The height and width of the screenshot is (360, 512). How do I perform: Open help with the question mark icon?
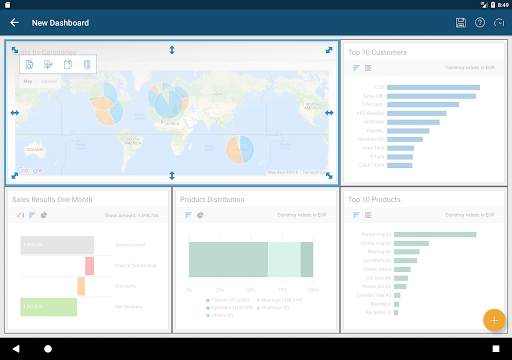click(x=480, y=23)
